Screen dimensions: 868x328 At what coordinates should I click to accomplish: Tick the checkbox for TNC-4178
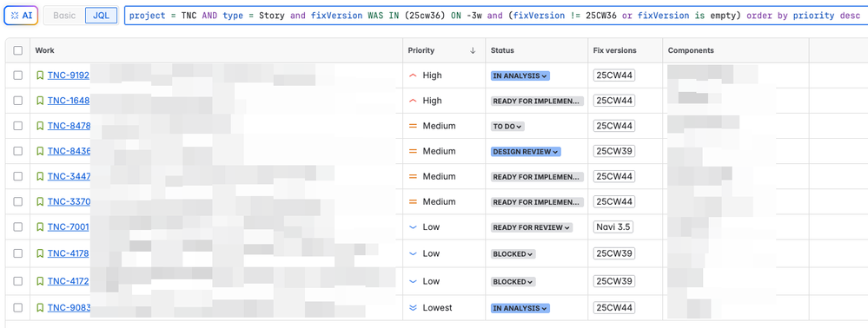(18, 253)
